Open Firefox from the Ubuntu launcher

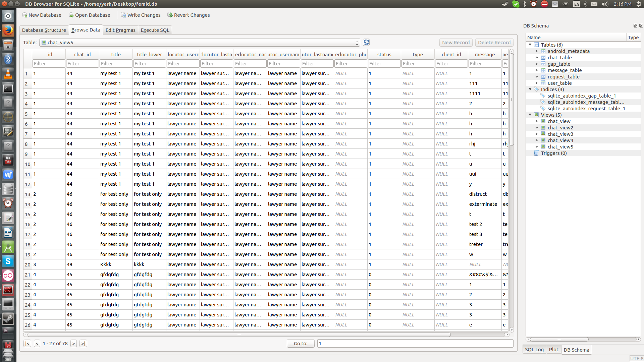tap(8, 31)
